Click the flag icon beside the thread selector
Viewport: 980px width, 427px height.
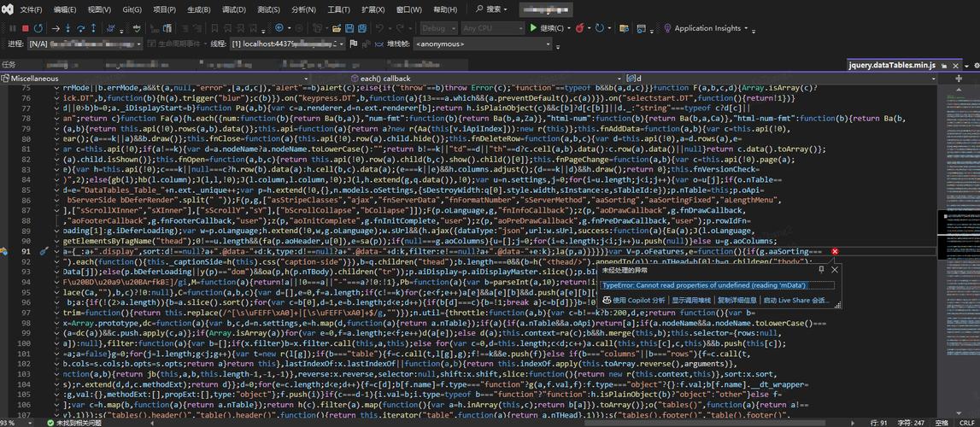pyautogui.click(x=353, y=44)
